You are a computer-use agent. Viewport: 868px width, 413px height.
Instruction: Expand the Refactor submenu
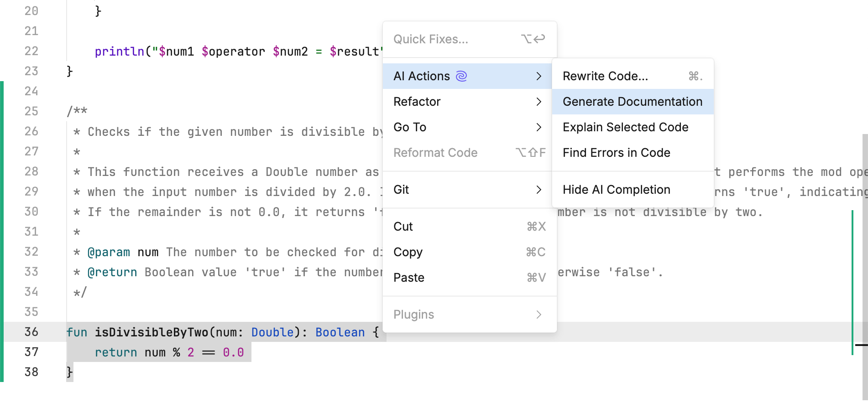click(x=417, y=101)
